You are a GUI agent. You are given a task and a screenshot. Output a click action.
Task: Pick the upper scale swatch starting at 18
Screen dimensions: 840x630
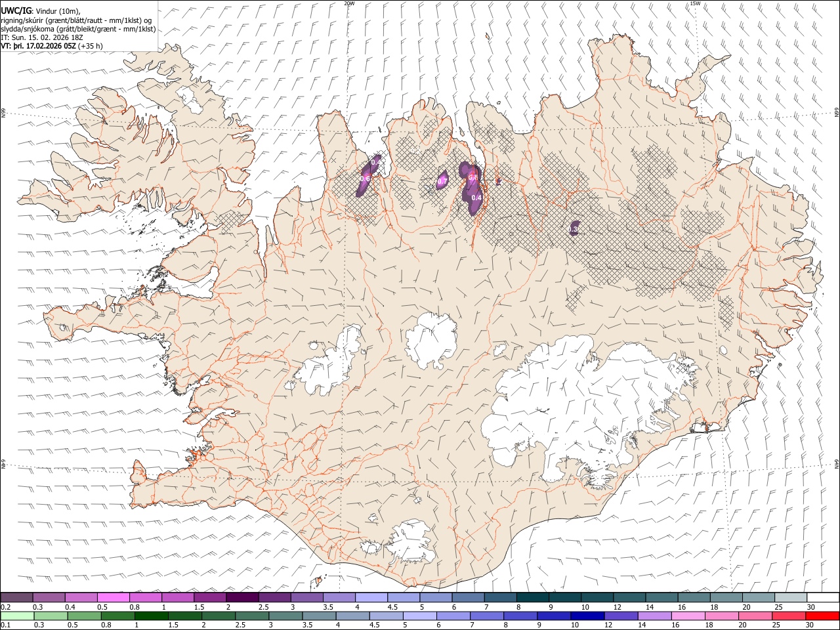click(x=726, y=597)
